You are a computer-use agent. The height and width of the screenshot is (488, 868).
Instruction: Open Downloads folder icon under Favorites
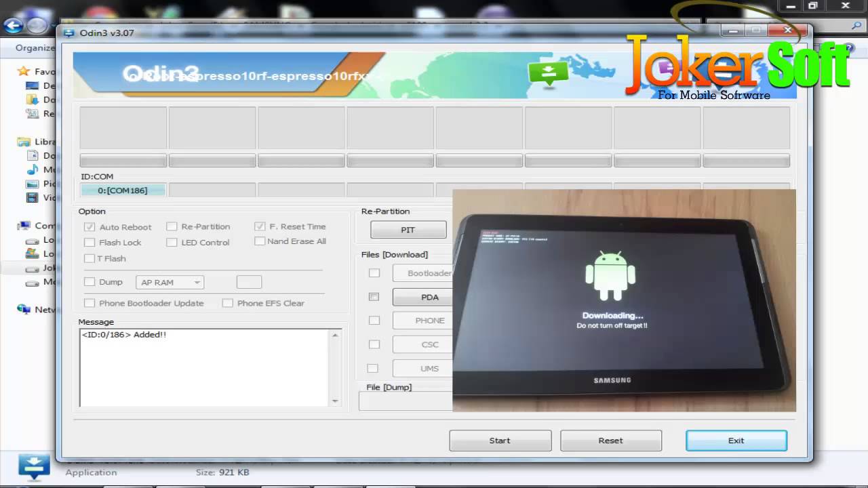[x=32, y=100]
